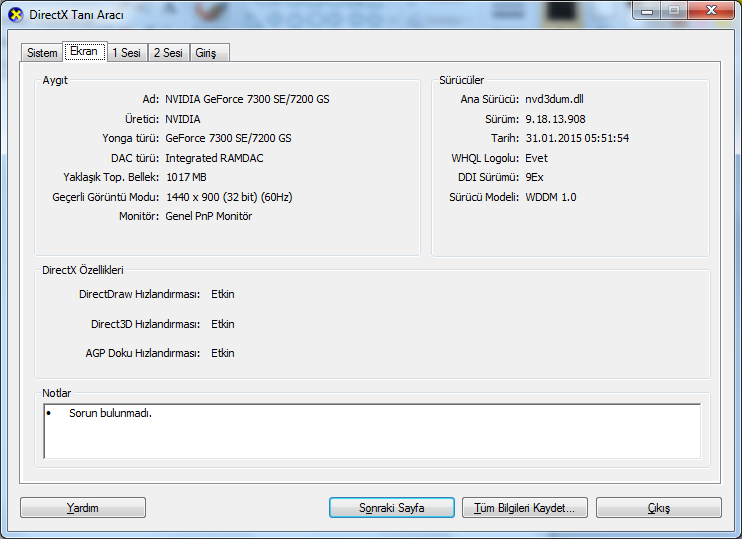Click the DirectX icon in title bar
This screenshot has width=742, height=539.
pyautogui.click(x=16, y=15)
